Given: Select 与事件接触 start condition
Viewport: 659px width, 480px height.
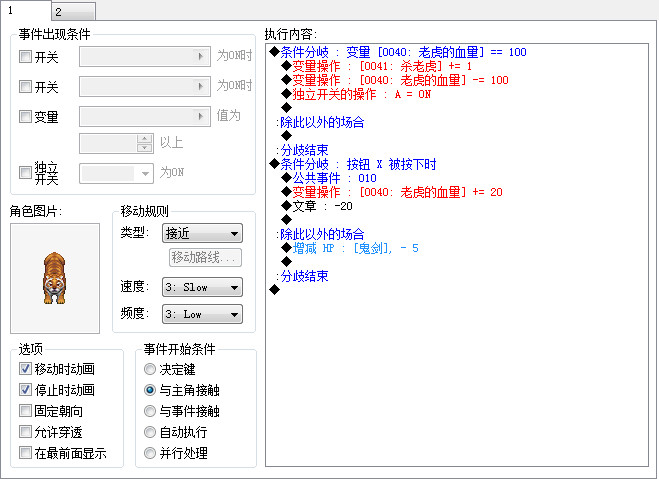Looking at the screenshot, I should [150, 411].
